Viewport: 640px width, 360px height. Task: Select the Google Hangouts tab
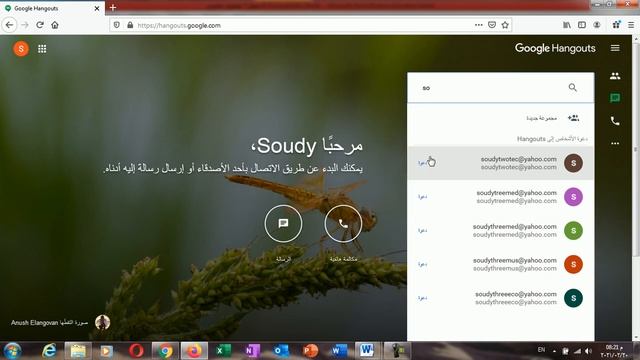pos(52,8)
